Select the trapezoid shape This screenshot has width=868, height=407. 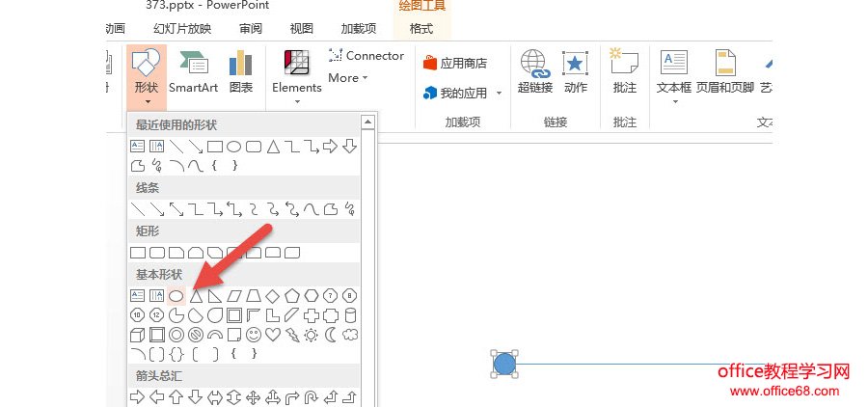pos(254,296)
